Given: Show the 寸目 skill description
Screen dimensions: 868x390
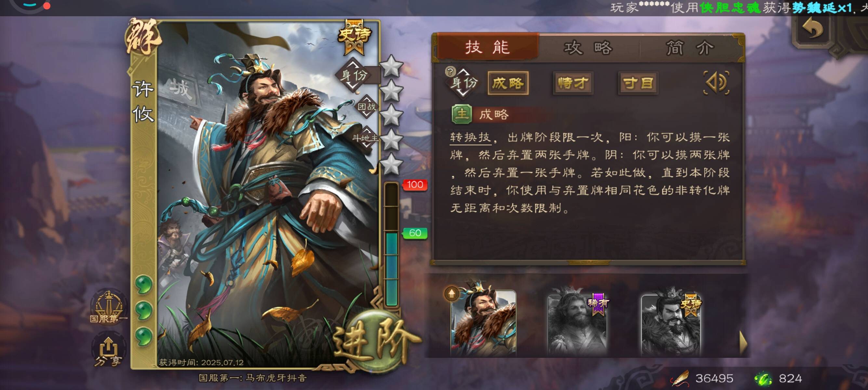Looking at the screenshot, I should point(638,83).
